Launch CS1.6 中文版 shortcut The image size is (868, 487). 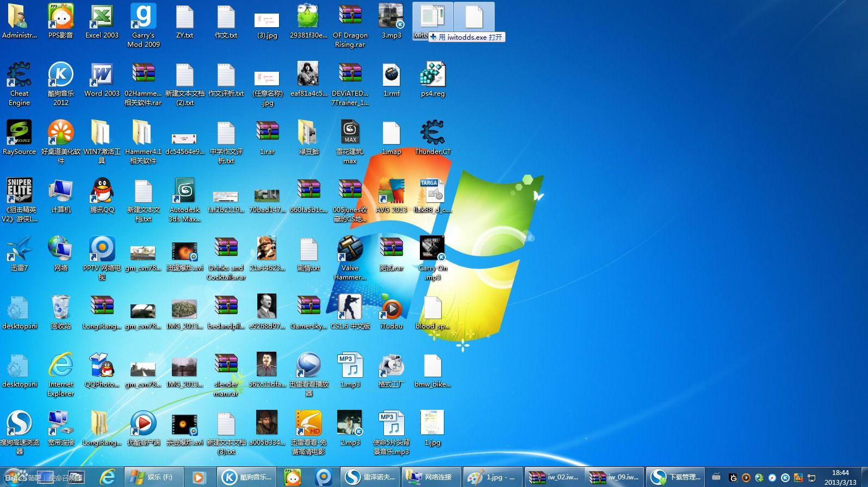click(x=350, y=312)
